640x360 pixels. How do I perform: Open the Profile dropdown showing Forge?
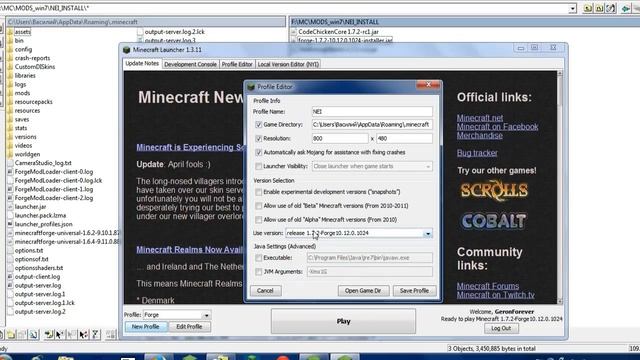tap(206, 315)
